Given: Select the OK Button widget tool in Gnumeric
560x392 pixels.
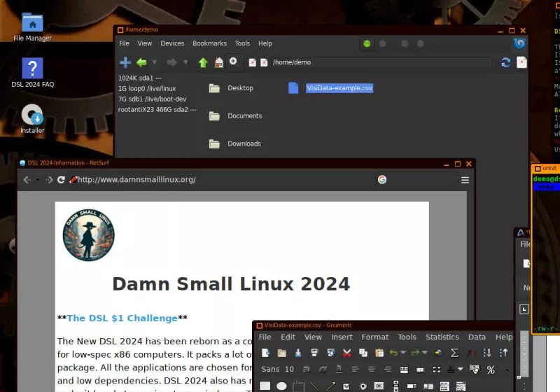Looking at the screenshot, I should click(x=379, y=386).
